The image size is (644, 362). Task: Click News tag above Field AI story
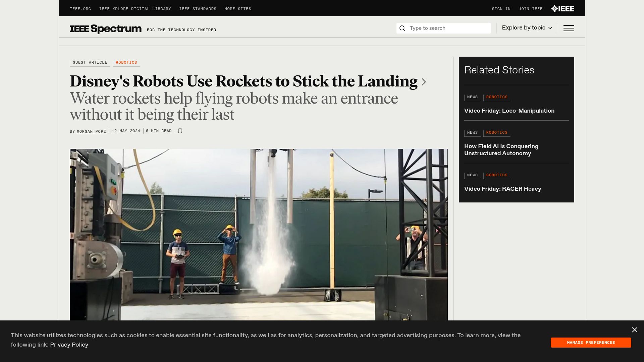[x=472, y=133]
